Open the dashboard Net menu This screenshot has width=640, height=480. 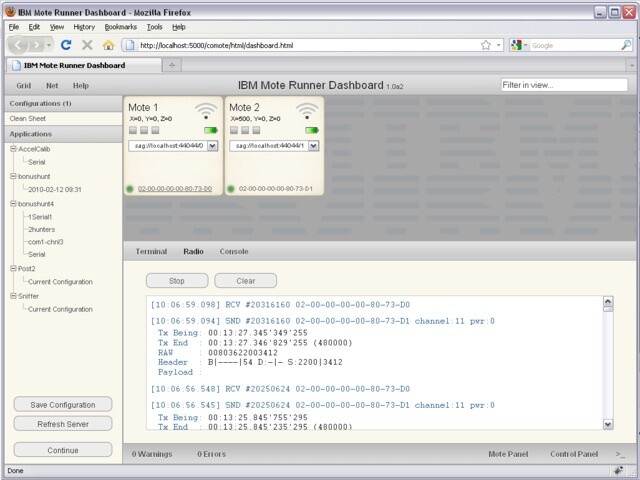click(52, 86)
